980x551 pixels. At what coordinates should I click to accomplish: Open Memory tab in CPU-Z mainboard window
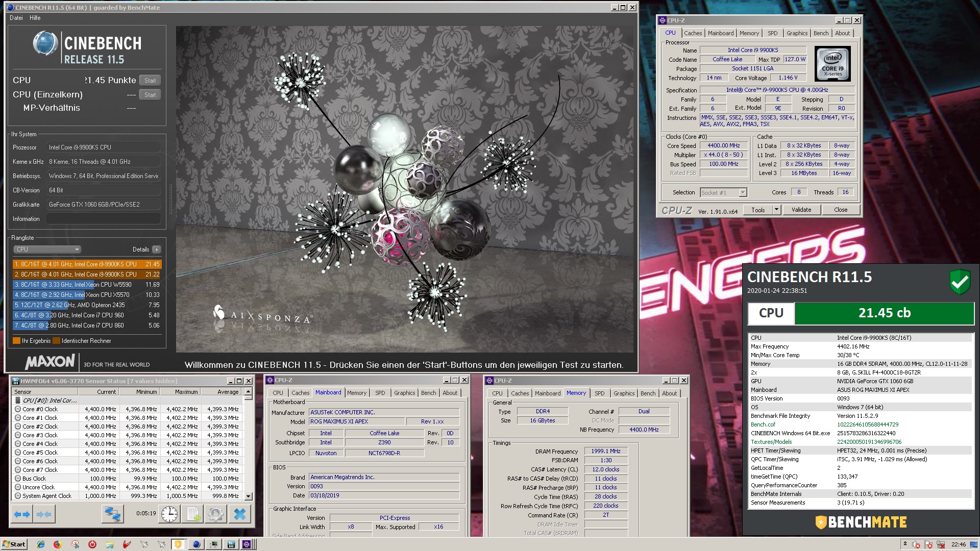357,393
